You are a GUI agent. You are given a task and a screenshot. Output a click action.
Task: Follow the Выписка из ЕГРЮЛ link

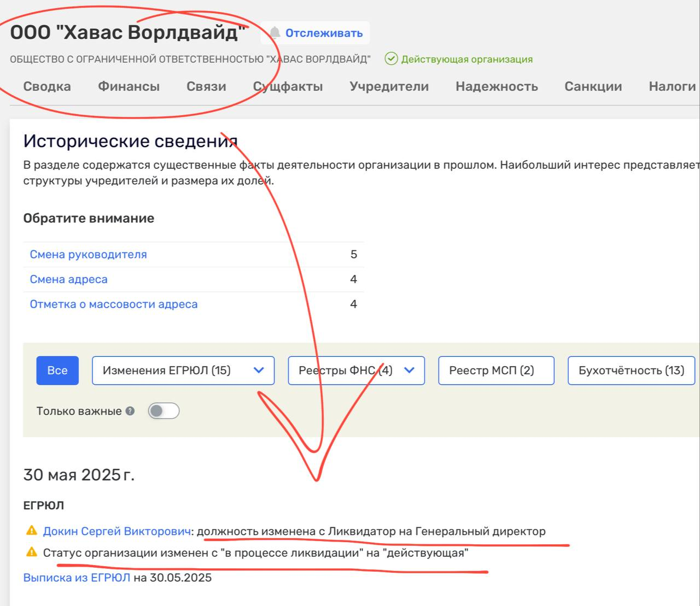(x=77, y=578)
